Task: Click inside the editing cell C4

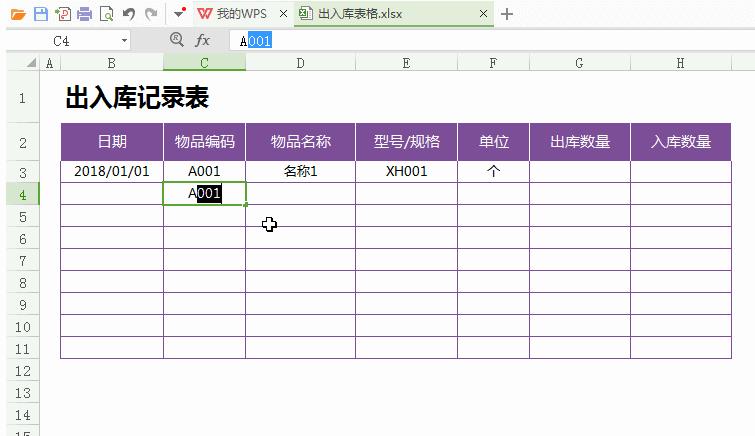Action: point(204,194)
